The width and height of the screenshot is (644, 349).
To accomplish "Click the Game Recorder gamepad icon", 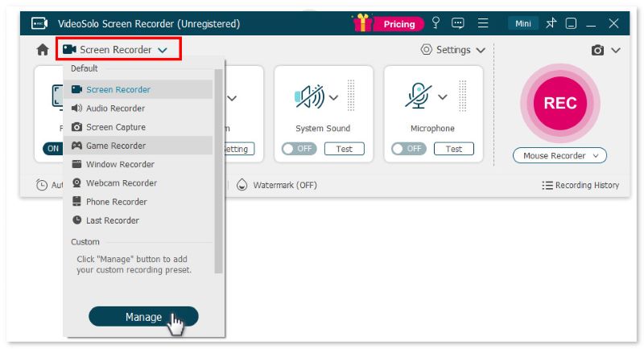I will (76, 146).
